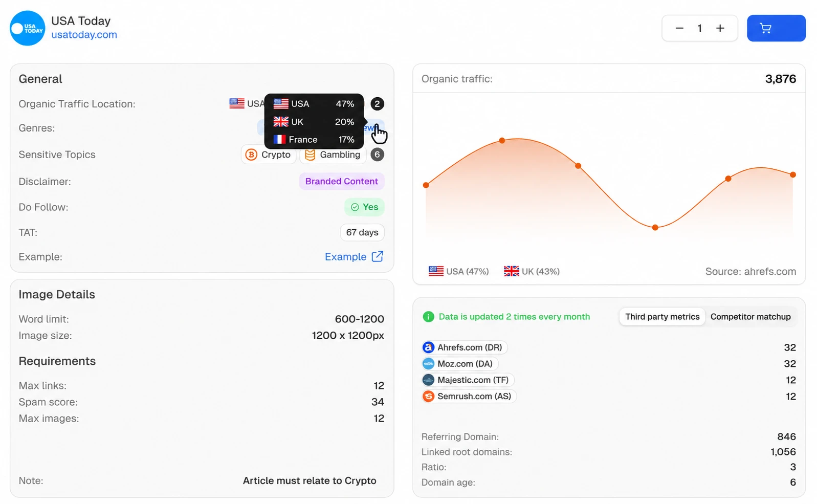Click USA flag beside Organic Traffic Location
The width and height of the screenshot is (817, 504).
coord(237,103)
